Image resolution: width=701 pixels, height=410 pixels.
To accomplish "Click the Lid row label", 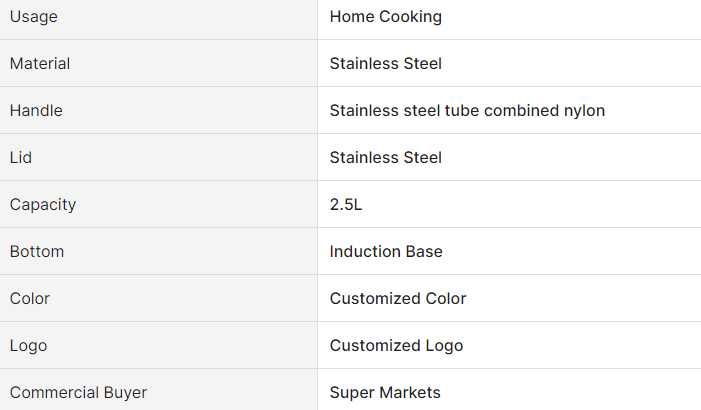I will coord(21,157).
